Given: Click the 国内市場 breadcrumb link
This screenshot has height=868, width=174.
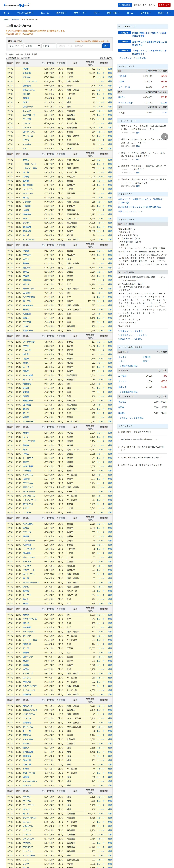Looking at the screenshot, I should point(15,20).
